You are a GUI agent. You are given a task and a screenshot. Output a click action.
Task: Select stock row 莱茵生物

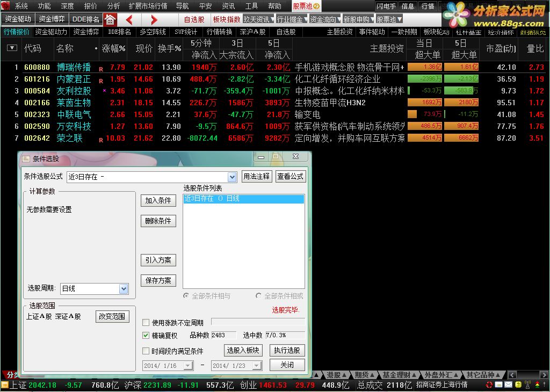(274, 103)
